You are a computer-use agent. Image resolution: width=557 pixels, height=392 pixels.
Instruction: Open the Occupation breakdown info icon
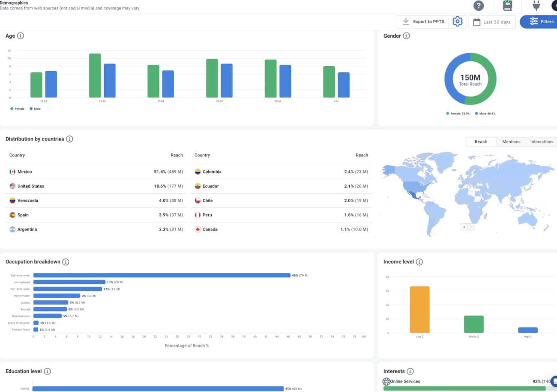click(x=65, y=262)
